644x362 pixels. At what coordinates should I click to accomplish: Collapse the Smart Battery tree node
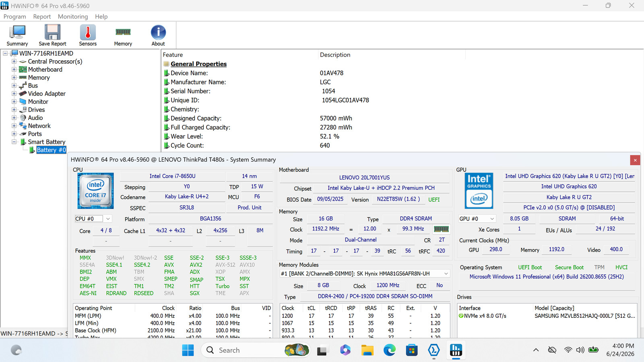coord(14,142)
